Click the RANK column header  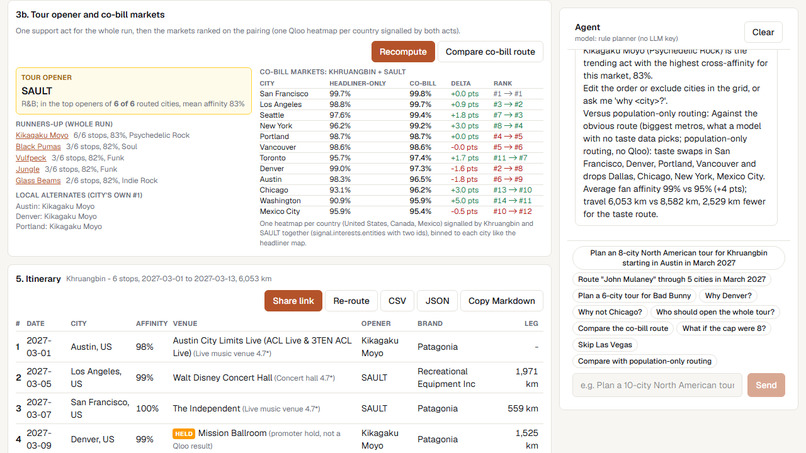503,83
